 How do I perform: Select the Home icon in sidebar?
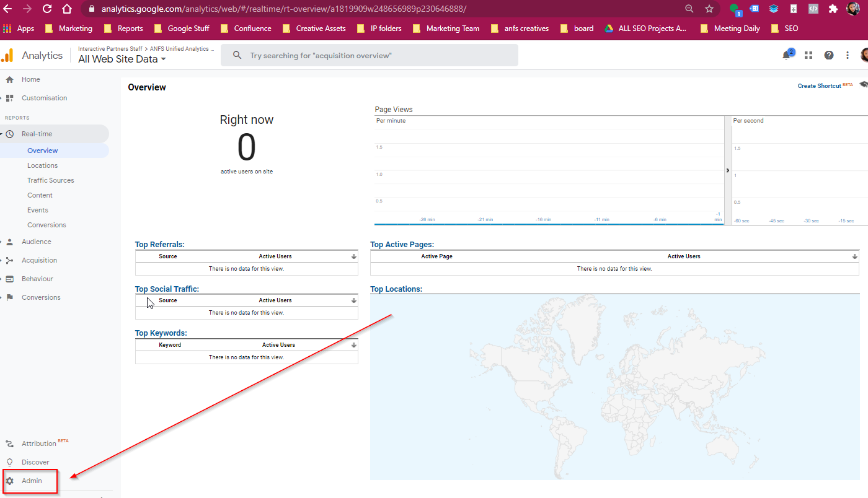(9, 79)
